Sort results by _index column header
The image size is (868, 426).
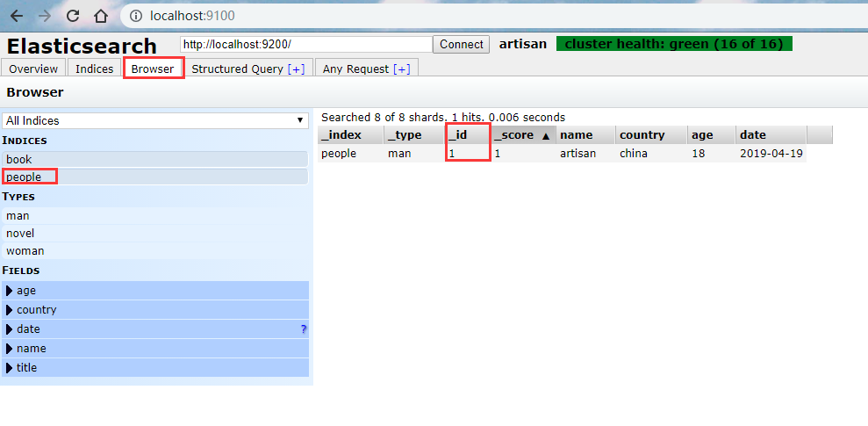tap(350, 134)
